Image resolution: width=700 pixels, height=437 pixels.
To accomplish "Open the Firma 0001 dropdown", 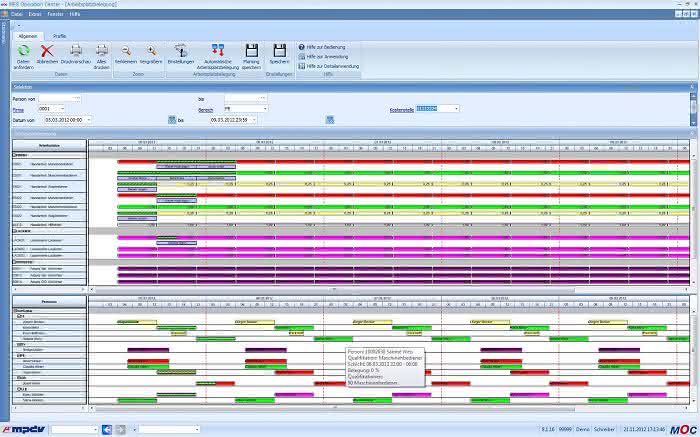I will coord(62,108).
